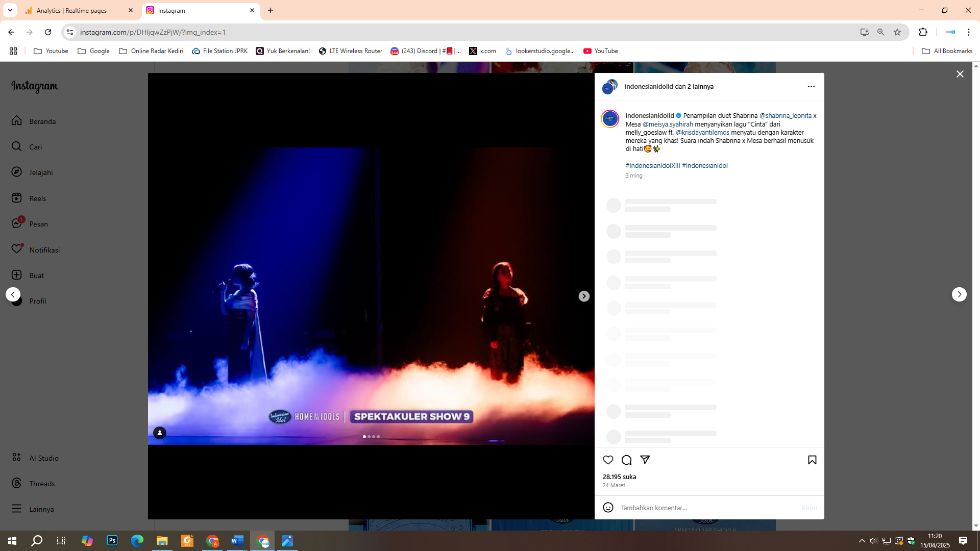Click Buat to create a post

click(28, 275)
